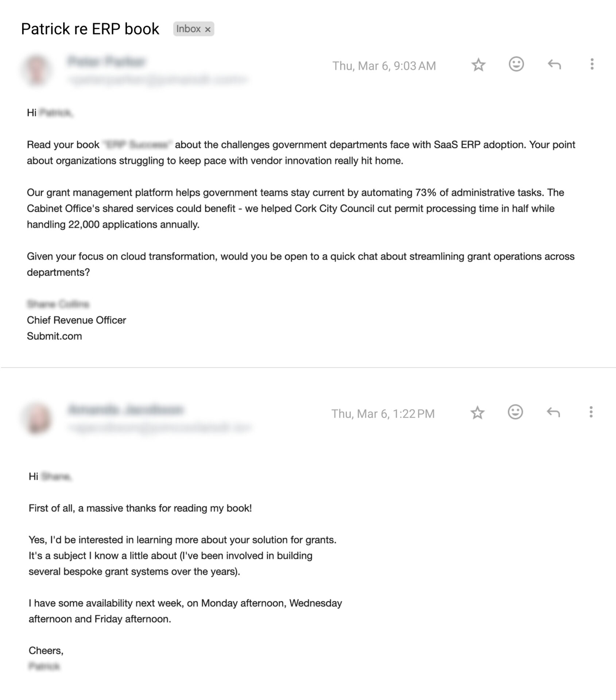Remove the Inbox label with its X
The width and height of the screenshot is (616, 700).
tap(208, 30)
